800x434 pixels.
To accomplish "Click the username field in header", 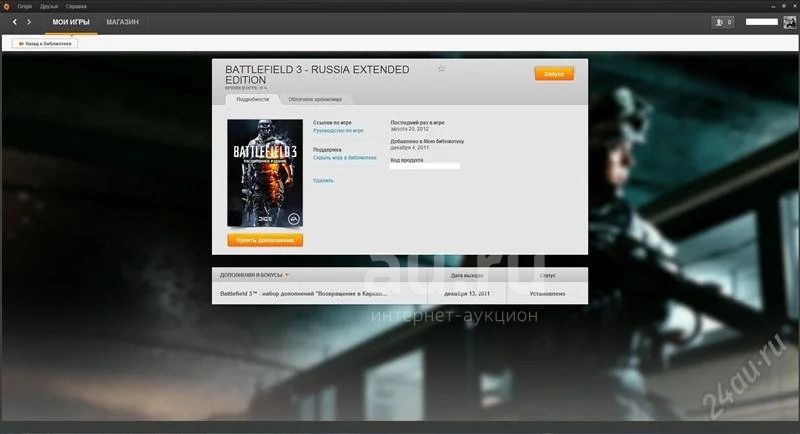I will tap(762, 22).
